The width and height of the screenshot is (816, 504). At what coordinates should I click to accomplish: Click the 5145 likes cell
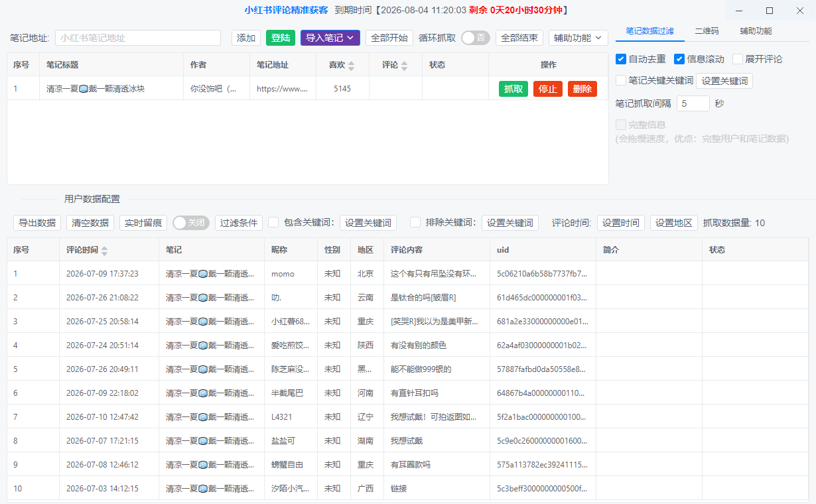pos(342,88)
